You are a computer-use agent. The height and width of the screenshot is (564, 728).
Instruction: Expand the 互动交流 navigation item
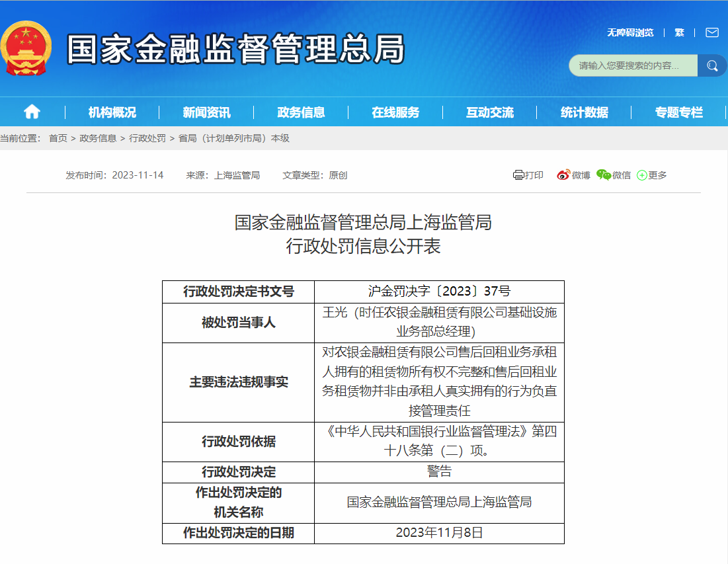tap(490, 112)
